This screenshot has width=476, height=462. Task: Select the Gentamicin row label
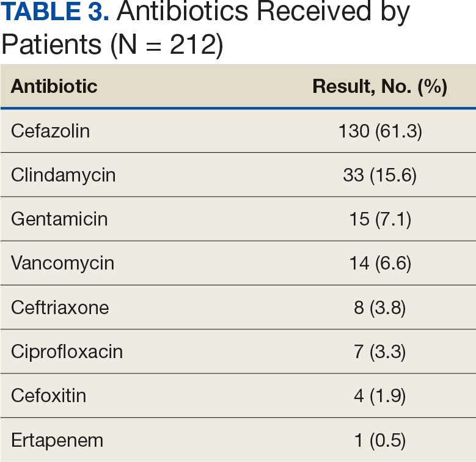pyautogui.click(x=59, y=219)
